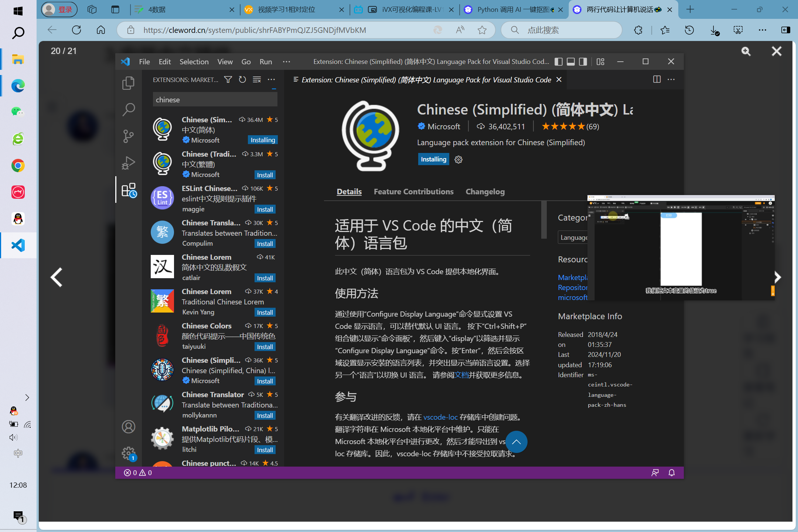Switch to the Changelog tab
The image size is (798, 532).
coord(485,191)
